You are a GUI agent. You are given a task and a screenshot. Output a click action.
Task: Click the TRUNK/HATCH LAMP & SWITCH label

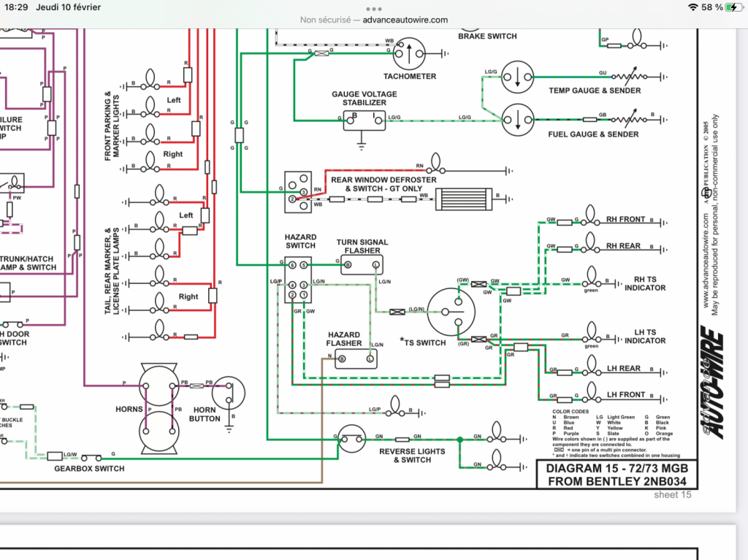tap(28, 263)
